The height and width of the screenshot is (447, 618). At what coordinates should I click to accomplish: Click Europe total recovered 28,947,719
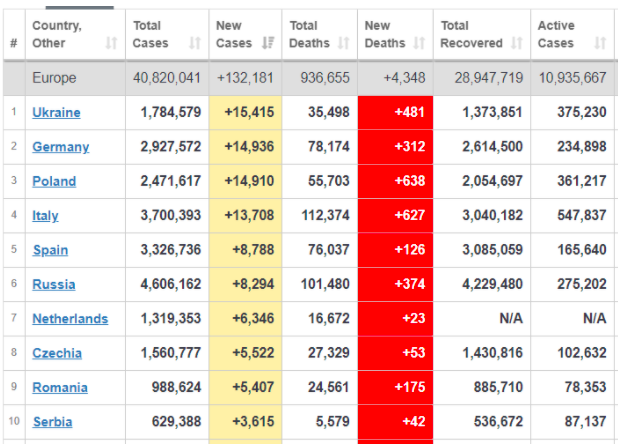489,78
